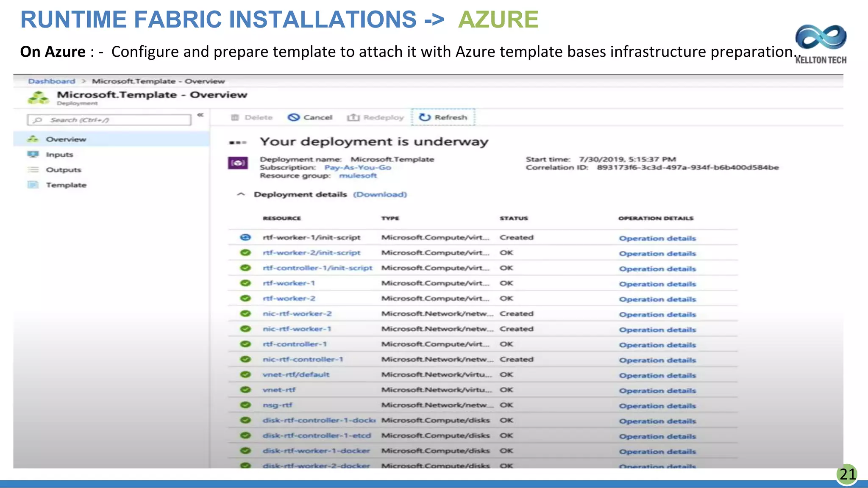Open the Overview menu item
This screenshot has height=488, width=868.
(x=112, y=139)
